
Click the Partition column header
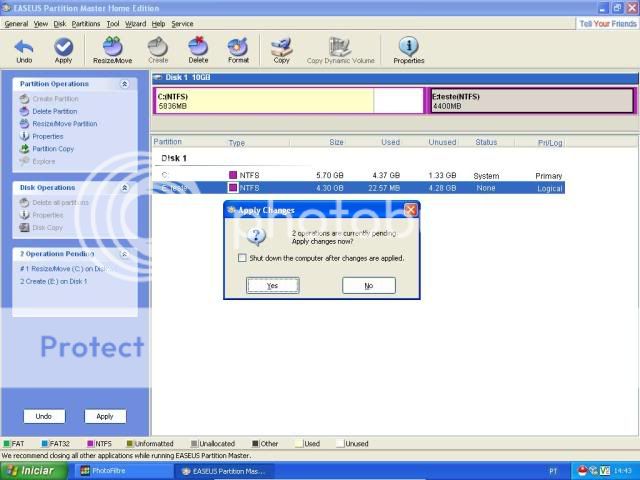point(168,142)
